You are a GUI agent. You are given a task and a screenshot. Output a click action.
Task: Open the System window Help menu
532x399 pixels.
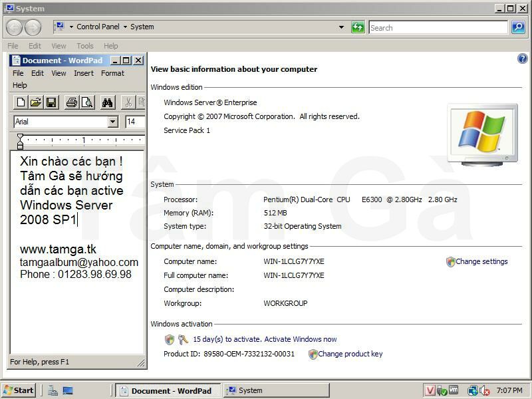coord(111,46)
